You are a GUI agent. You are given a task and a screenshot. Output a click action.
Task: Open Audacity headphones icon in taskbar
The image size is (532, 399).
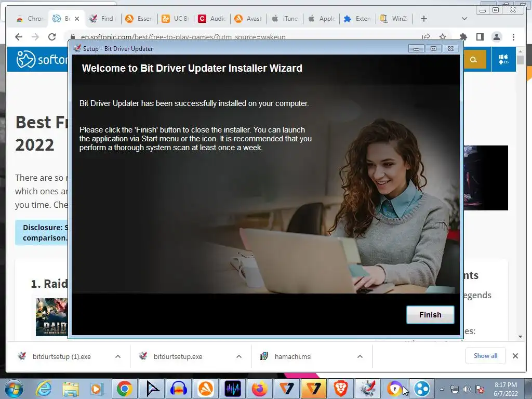coord(179,389)
